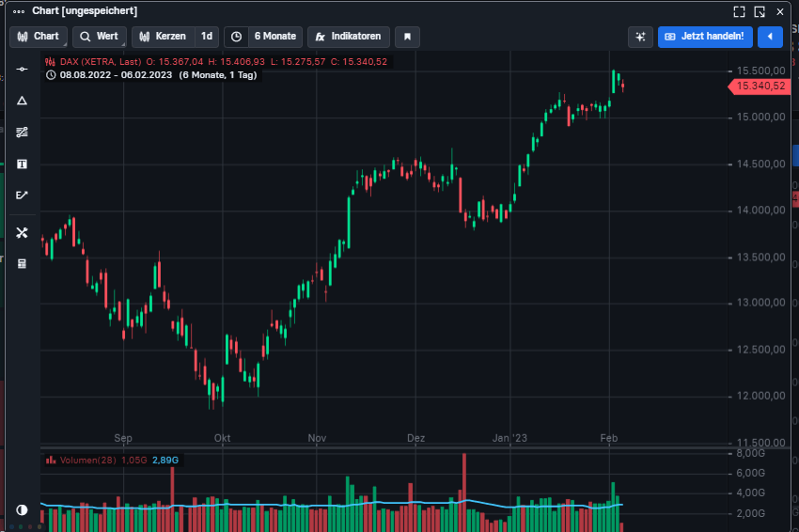Open the 6 Monate period selector
The image size is (799, 532).
[275, 37]
